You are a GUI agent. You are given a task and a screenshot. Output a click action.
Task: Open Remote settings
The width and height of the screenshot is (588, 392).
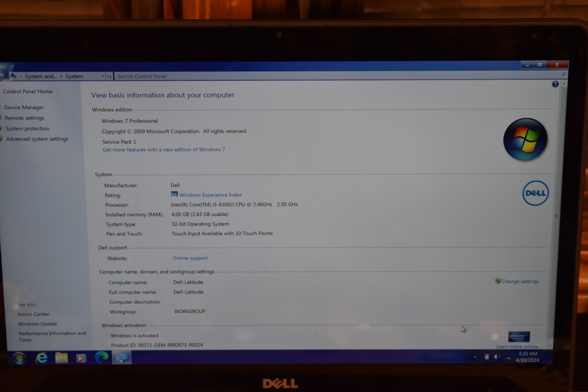click(x=24, y=118)
